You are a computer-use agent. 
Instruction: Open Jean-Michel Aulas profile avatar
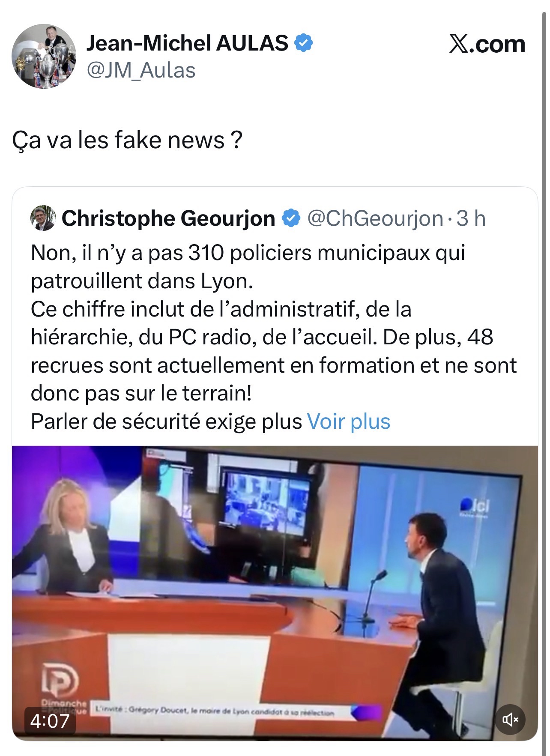point(44,56)
